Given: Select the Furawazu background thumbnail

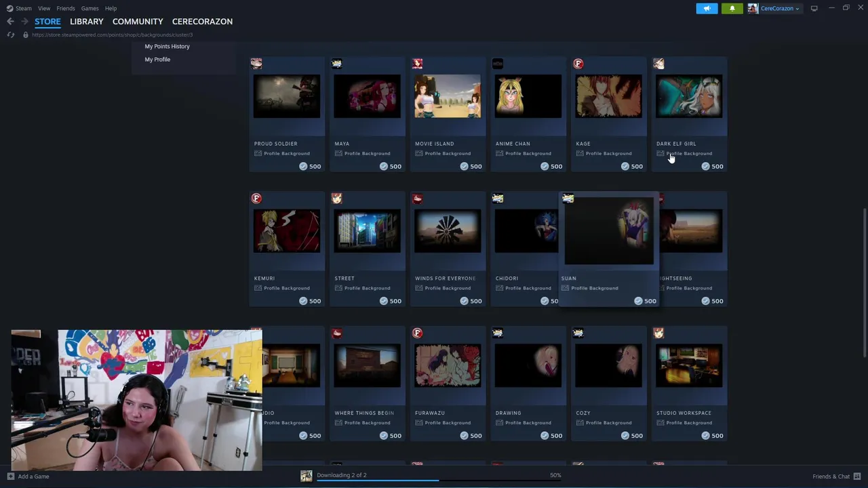Looking at the screenshot, I should pos(448,366).
